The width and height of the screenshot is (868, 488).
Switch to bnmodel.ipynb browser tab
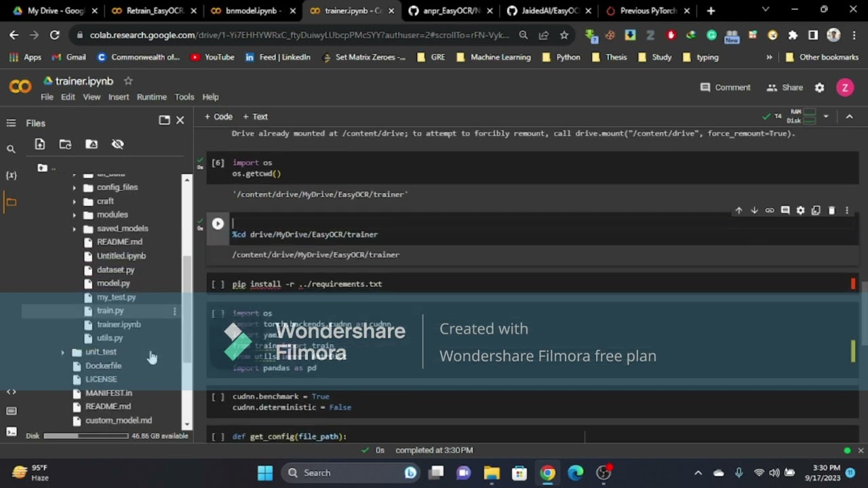pos(252,11)
